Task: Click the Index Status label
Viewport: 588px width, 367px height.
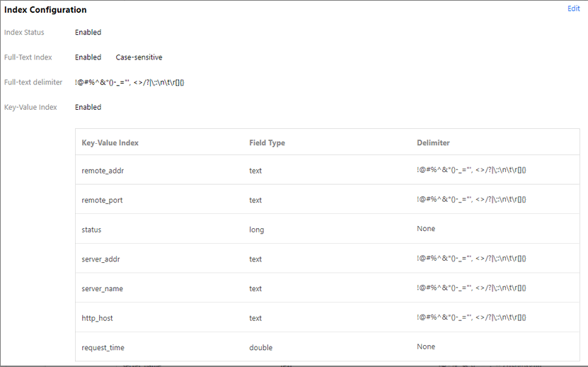Action: tap(24, 33)
